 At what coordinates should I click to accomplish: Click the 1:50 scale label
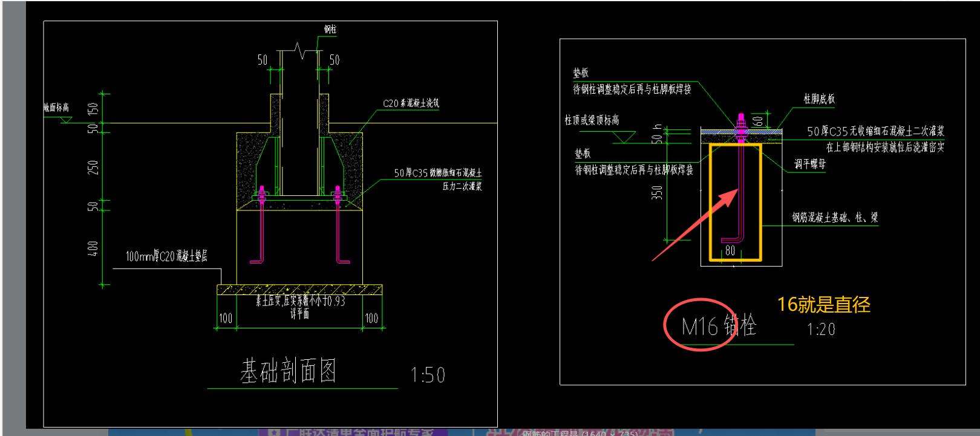pos(428,375)
